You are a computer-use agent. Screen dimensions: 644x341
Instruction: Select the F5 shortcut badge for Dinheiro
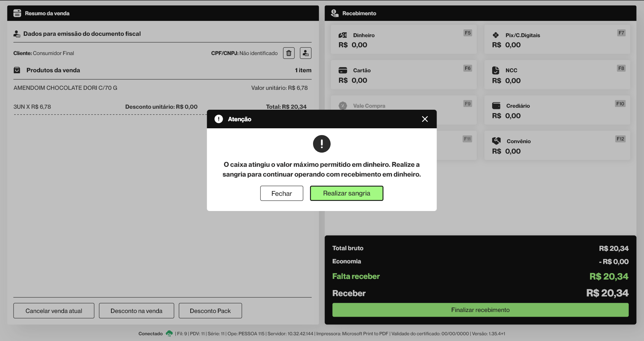coord(467,33)
